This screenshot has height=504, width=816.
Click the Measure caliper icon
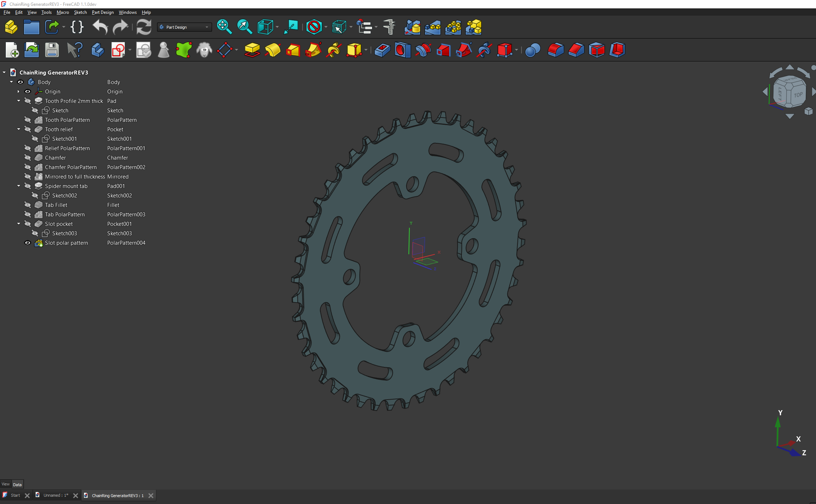pos(389,27)
